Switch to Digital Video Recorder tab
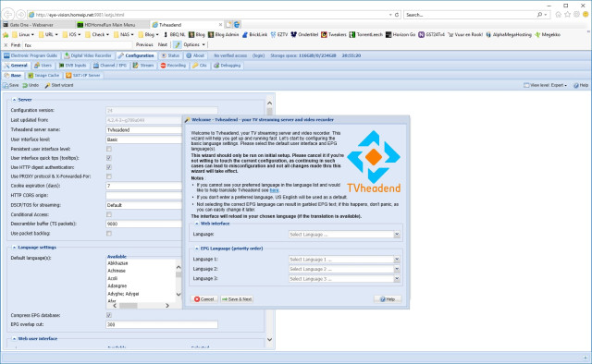 click(88, 55)
